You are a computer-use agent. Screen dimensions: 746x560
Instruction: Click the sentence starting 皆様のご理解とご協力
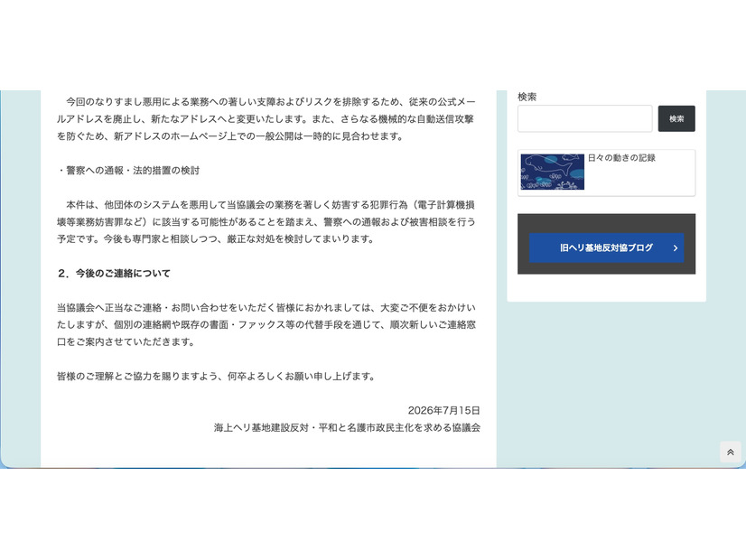tap(217, 376)
